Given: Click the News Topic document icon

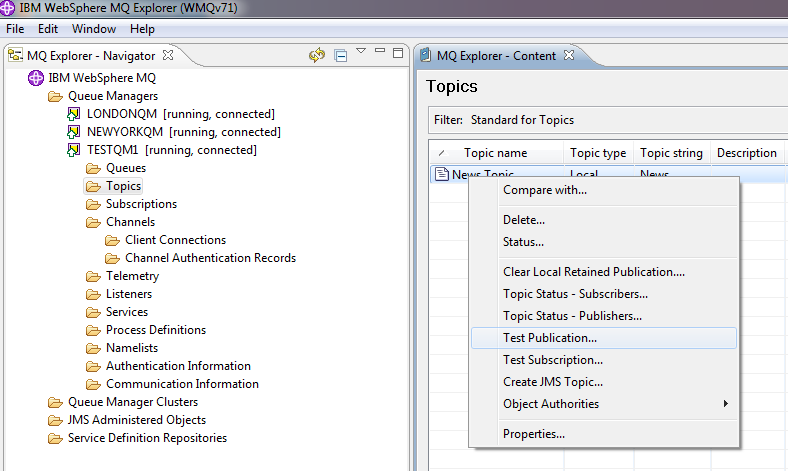Looking at the screenshot, I should (x=442, y=174).
